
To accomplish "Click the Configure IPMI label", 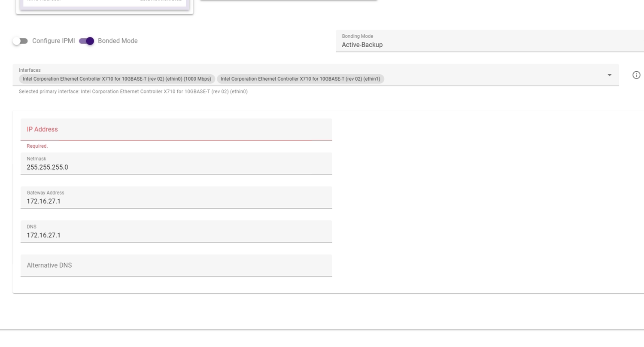I will pyautogui.click(x=53, y=41).
